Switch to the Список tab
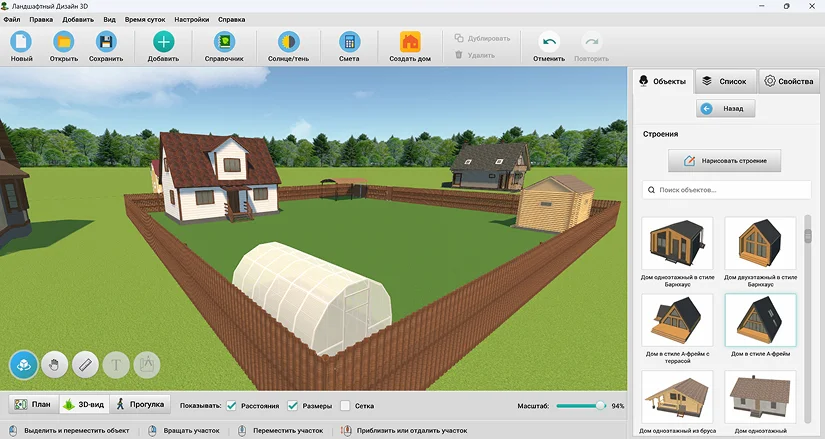The width and height of the screenshot is (825, 439). (x=726, y=81)
